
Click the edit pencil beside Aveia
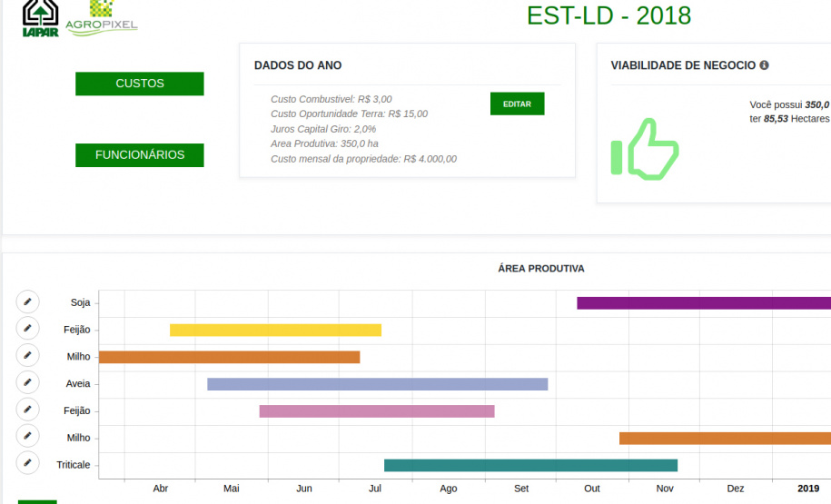coord(27,383)
